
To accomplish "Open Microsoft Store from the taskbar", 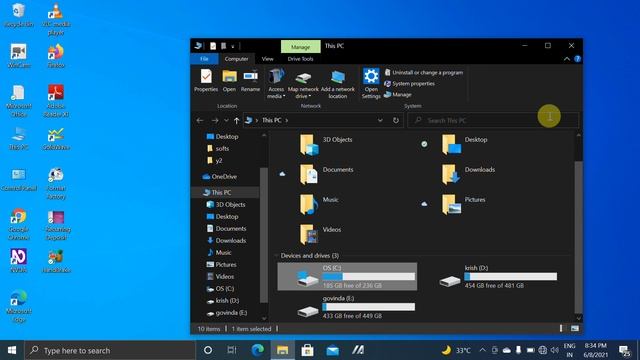I will [307, 350].
